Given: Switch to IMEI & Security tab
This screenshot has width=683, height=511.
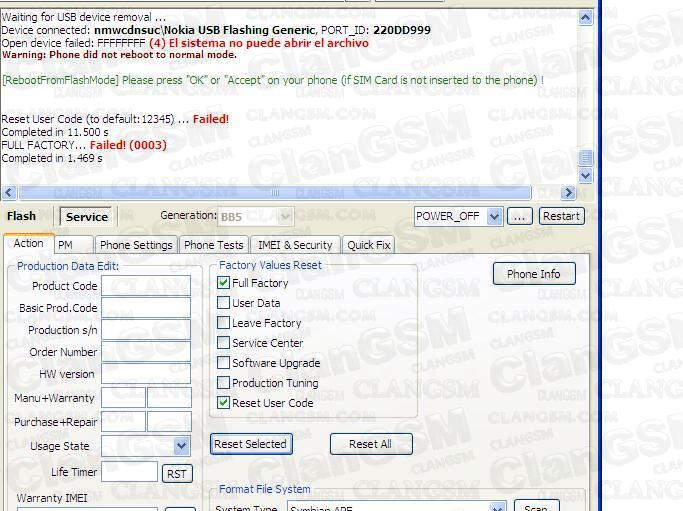Looking at the screenshot, I should [295, 245].
